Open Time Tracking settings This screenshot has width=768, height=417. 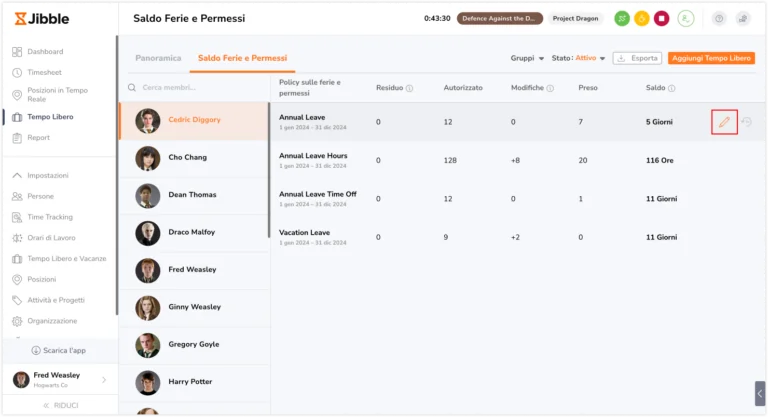pyautogui.click(x=50, y=217)
